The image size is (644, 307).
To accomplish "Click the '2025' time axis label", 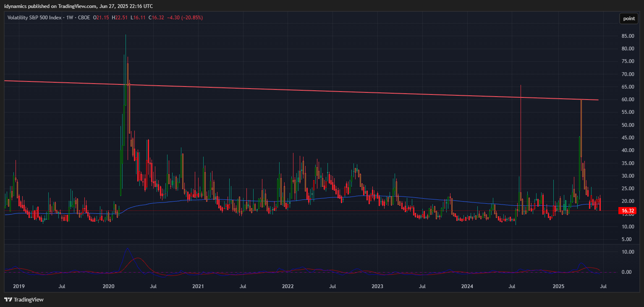I will [558, 286].
